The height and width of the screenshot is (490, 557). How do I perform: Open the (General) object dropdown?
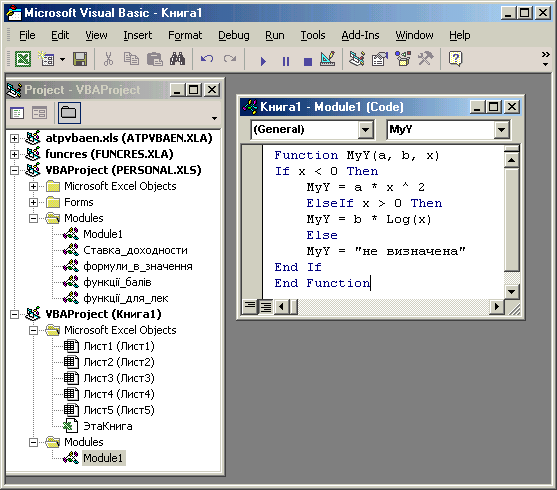tap(366, 129)
